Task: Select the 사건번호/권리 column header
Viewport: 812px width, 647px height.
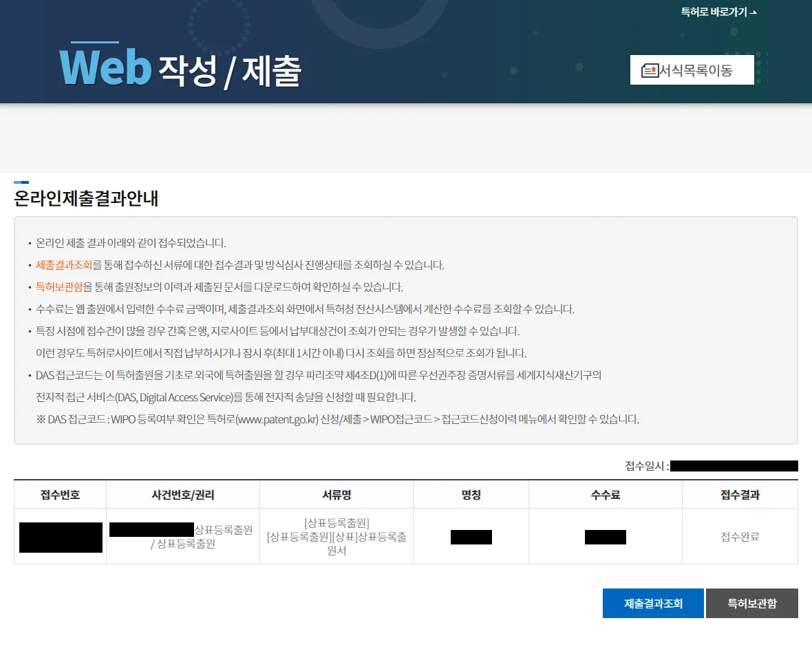Action: (x=183, y=495)
